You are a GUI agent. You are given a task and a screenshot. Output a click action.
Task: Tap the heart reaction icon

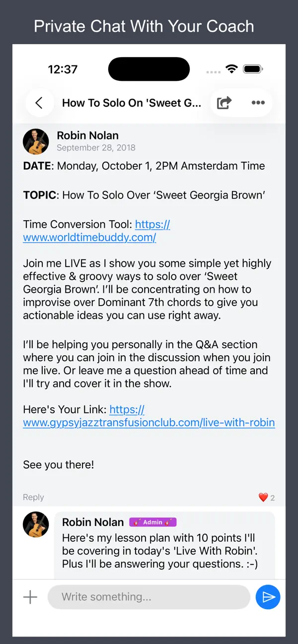click(x=263, y=497)
